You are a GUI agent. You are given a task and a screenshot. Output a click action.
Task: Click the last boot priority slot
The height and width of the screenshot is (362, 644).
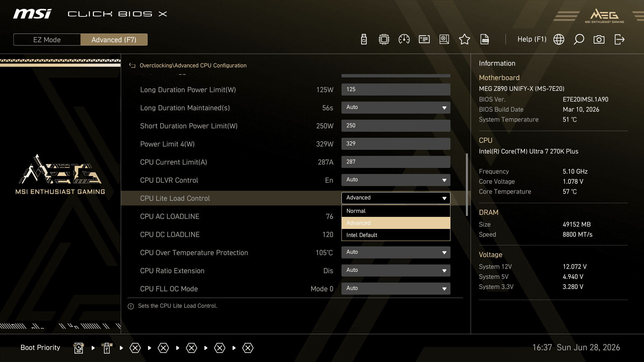tap(248, 348)
